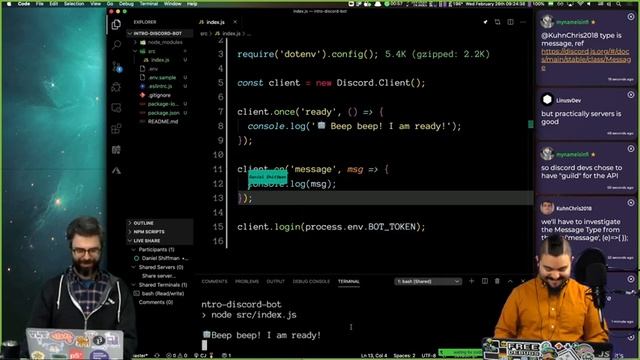Open the Extensions view in the activity bar
The height and width of the screenshot is (360, 640).
click(116, 129)
